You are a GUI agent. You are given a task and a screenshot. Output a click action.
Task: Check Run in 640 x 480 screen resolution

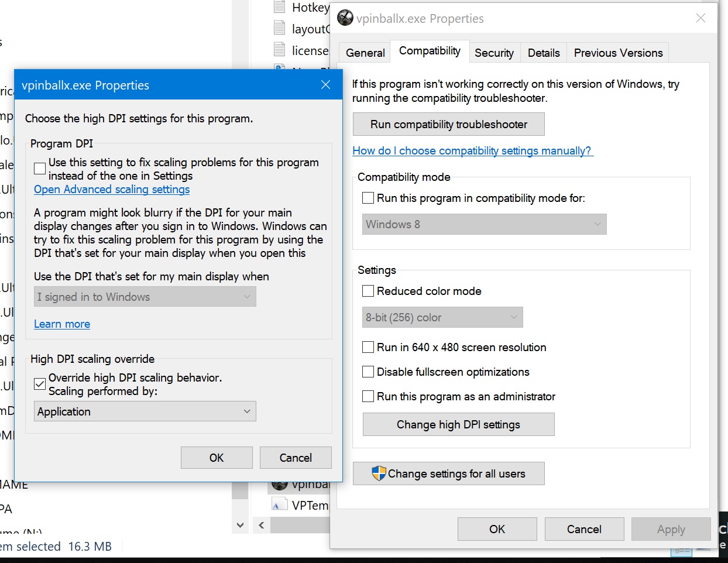[368, 347]
